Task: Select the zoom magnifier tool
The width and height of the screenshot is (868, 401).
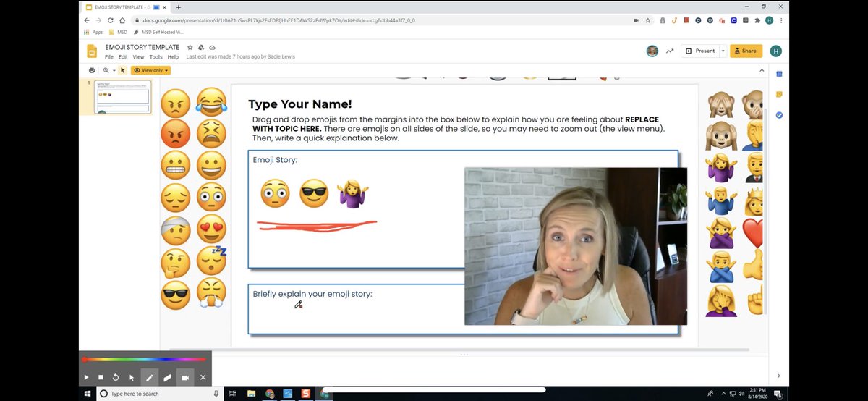Action: click(106, 70)
